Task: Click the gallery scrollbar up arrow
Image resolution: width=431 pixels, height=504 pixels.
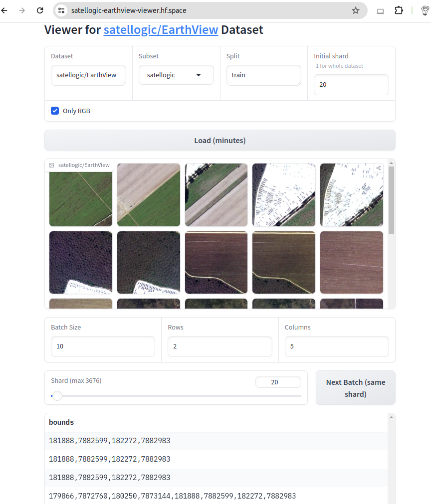Action: point(391,164)
